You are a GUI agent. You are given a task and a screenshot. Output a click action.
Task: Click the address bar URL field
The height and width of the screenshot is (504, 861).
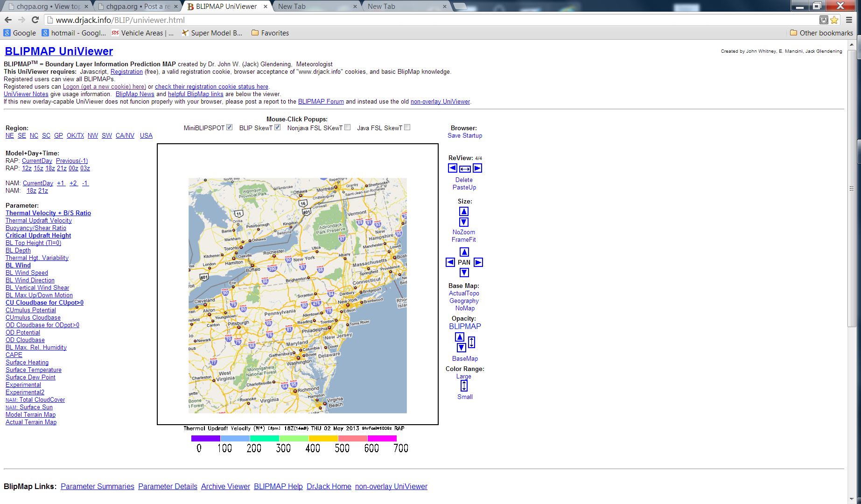420,20
